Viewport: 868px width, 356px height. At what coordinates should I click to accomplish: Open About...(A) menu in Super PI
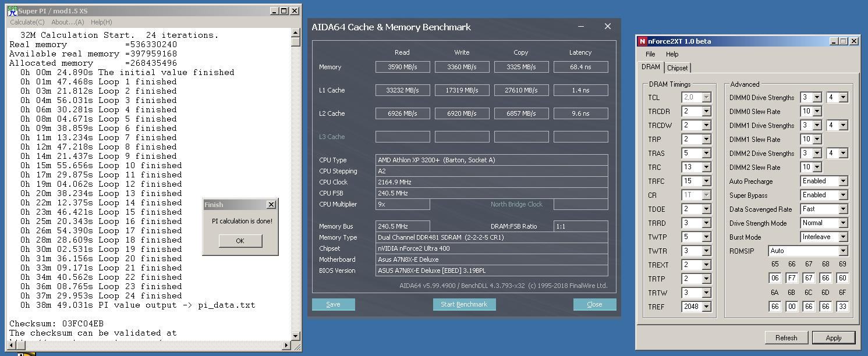coord(68,22)
